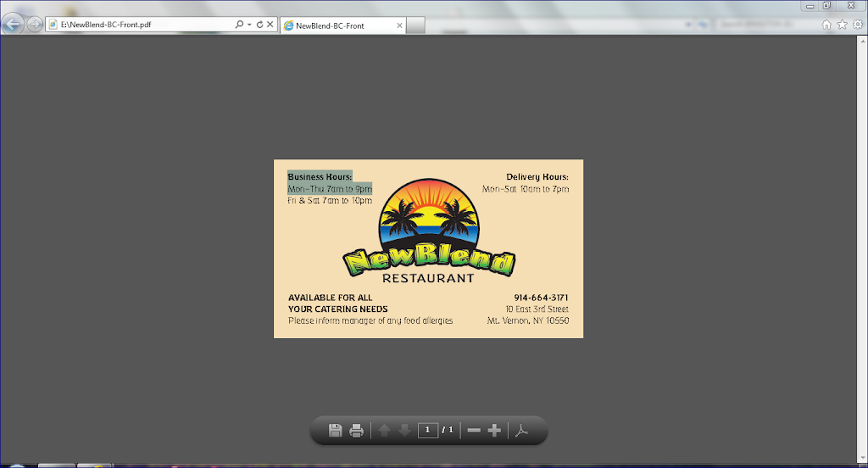
Task: Go back with the browser Back arrow
Action: coord(12,25)
